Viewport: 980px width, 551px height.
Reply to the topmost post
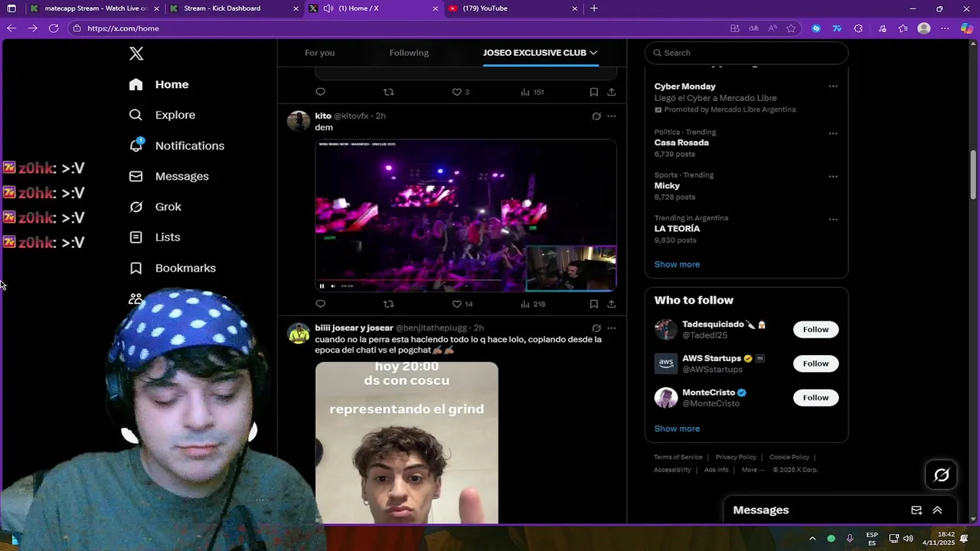coord(320,92)
